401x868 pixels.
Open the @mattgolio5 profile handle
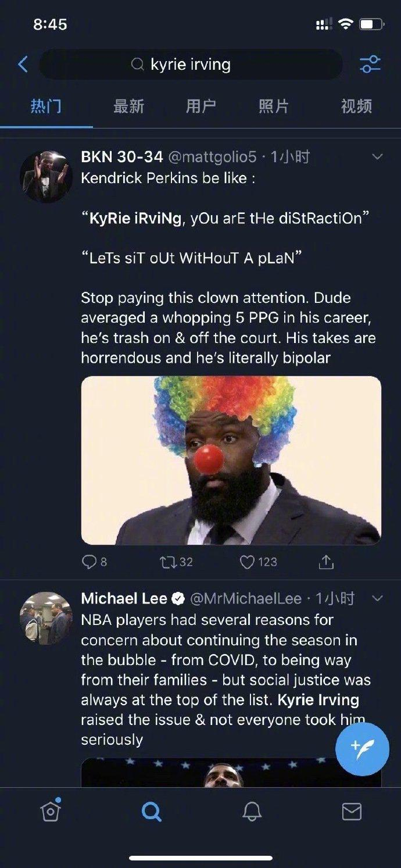tap(212, 157)
